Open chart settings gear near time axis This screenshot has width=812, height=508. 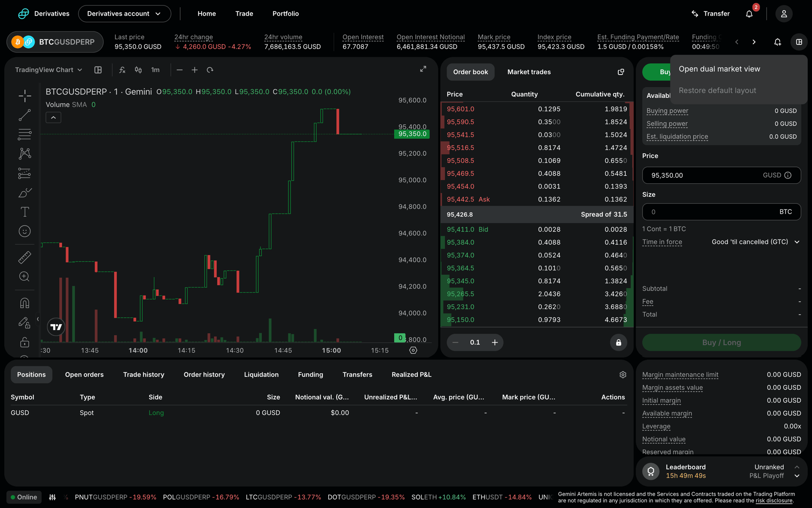(x=413, y=351)
